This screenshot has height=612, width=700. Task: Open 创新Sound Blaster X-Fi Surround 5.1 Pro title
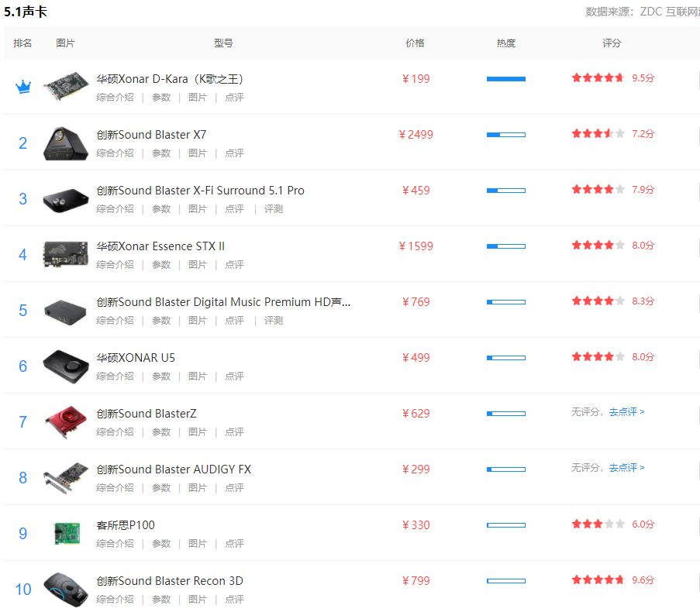pyautogui.click(x=200, y=191)
